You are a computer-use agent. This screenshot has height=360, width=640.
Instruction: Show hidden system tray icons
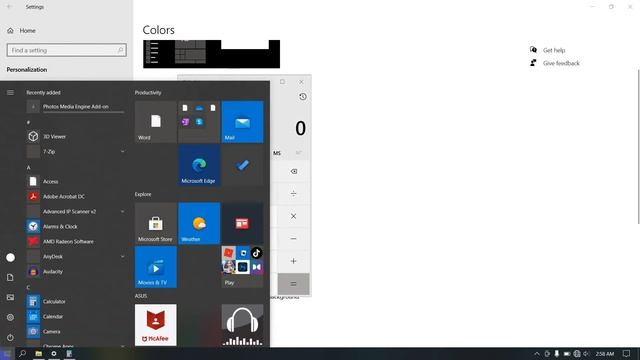pos(537,354)
